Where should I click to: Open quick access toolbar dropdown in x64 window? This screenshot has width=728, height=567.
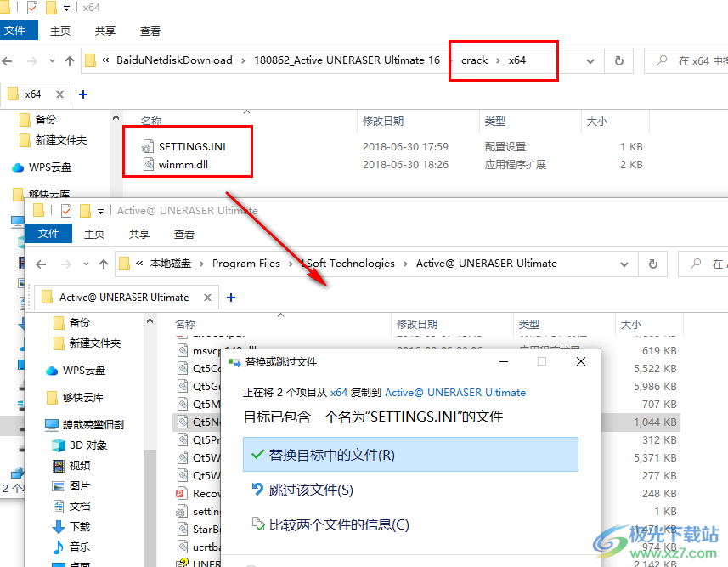coord(66,9)
